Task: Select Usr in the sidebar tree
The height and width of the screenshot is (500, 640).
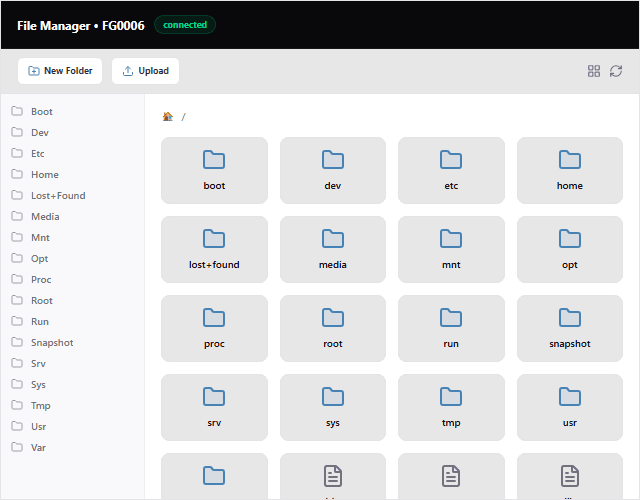Action: click(x=72, y=427)
